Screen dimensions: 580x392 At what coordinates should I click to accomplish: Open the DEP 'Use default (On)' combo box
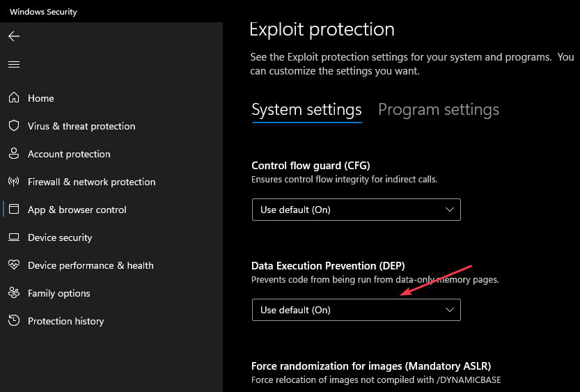[x=356, y=310]
